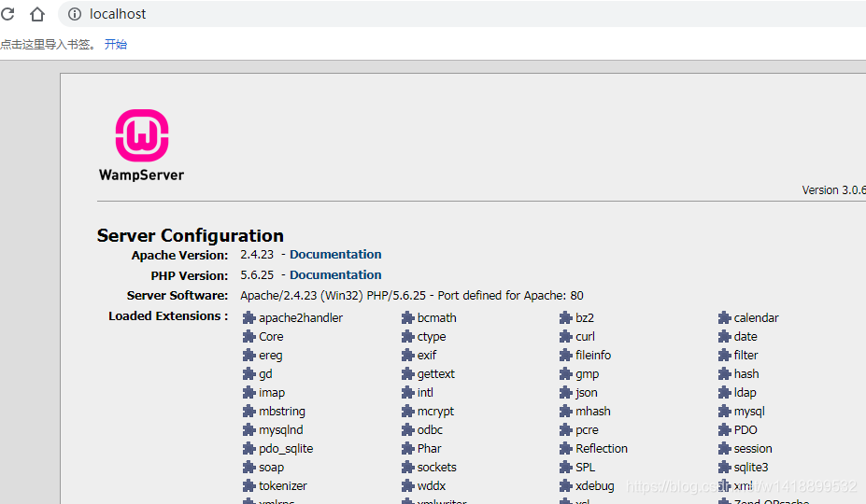
Task: View site information icon beside localhost
Action: click(75, 14)
